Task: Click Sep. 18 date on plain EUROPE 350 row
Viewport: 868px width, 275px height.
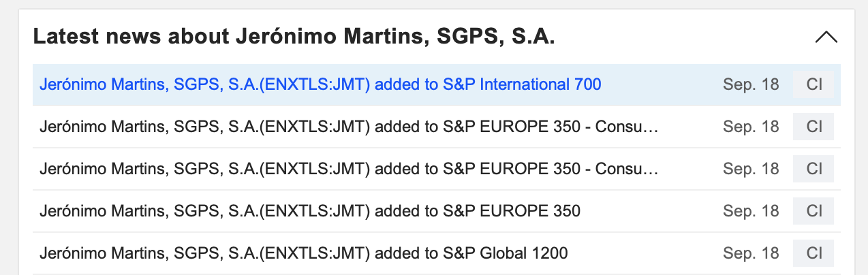Action: click(x=751, y=211)
